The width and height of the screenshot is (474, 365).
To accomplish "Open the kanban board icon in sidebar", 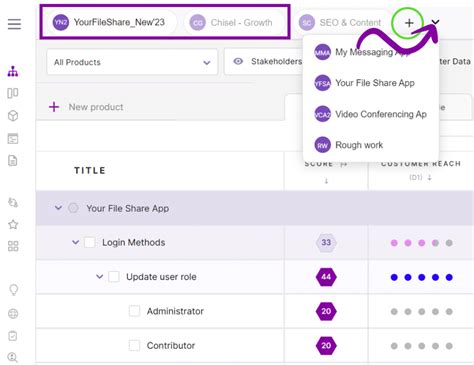I will [13, 93].
